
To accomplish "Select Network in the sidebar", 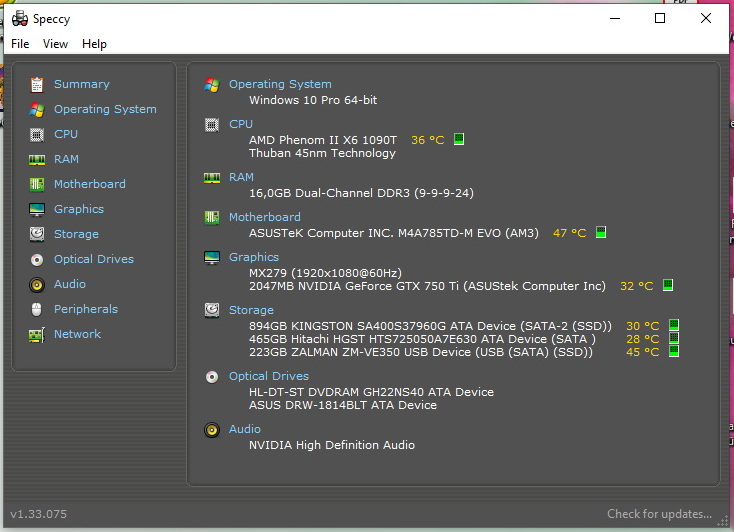I will click(77, 334).
